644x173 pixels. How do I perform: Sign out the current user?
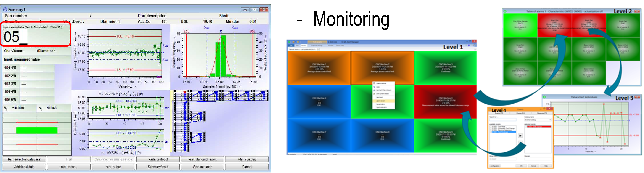(203, 167)
